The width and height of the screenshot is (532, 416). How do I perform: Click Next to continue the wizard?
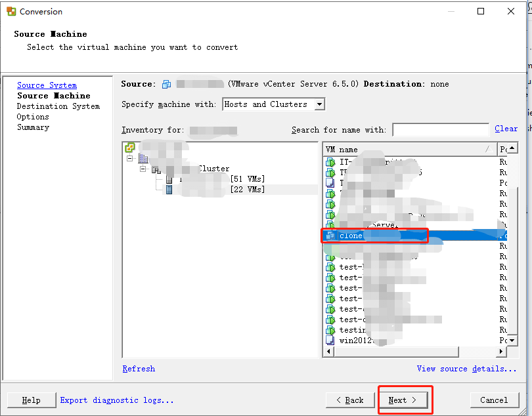(405, 400)
